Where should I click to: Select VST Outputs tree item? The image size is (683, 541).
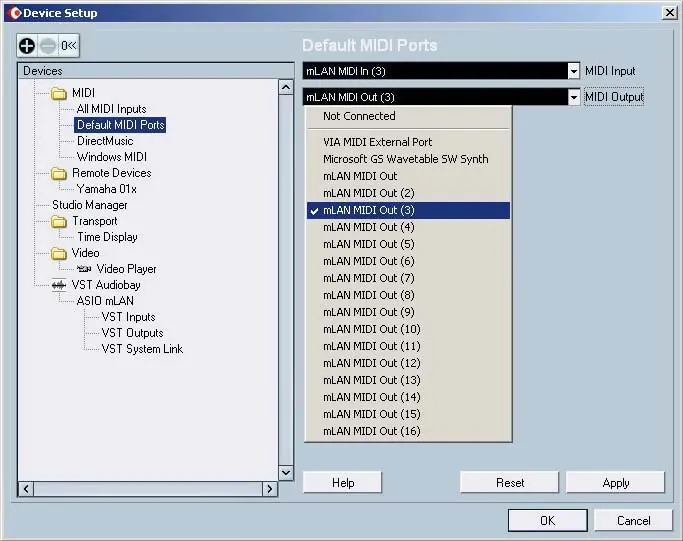coord(132,333)
